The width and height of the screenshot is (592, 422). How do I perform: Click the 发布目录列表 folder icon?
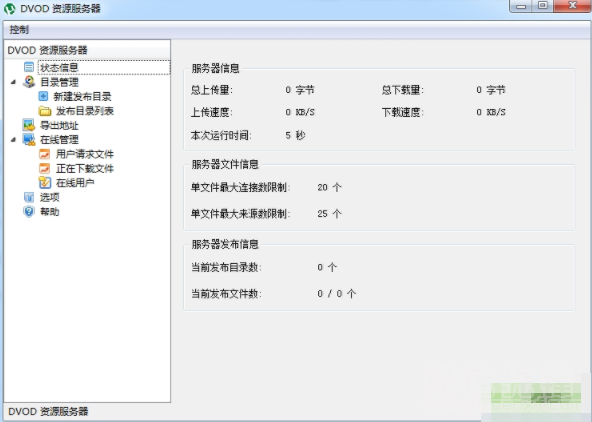[x=45, y=111]
